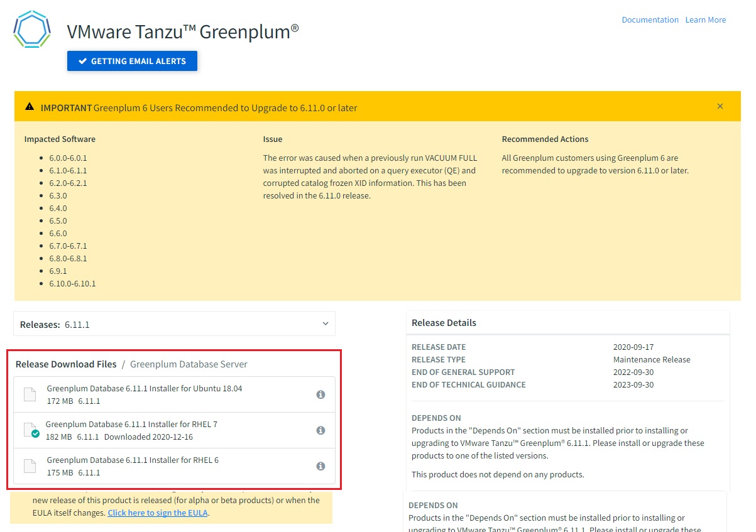
Task: Click 'Greenplum Database Server' breadcrumb text
Action: pyautogui.click(x=189, y=364)
